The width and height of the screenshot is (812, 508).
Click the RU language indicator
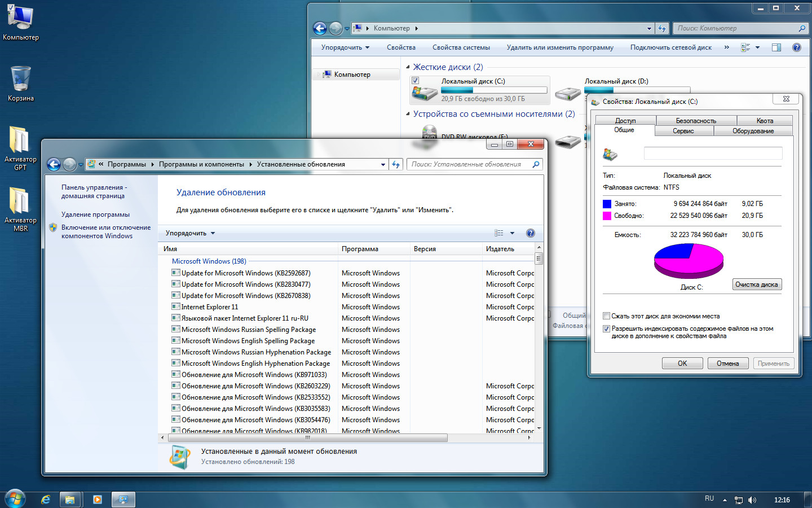[709, 499]
